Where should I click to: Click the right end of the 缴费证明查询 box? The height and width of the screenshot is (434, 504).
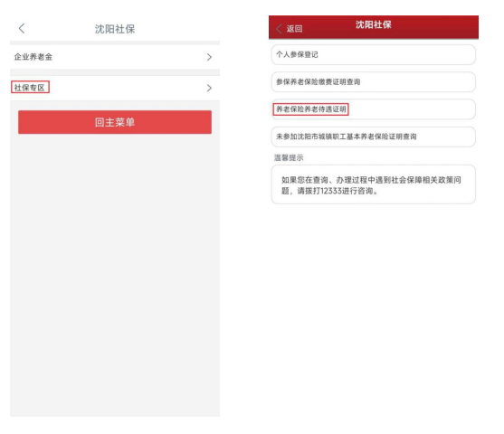[x=463, y=82]
